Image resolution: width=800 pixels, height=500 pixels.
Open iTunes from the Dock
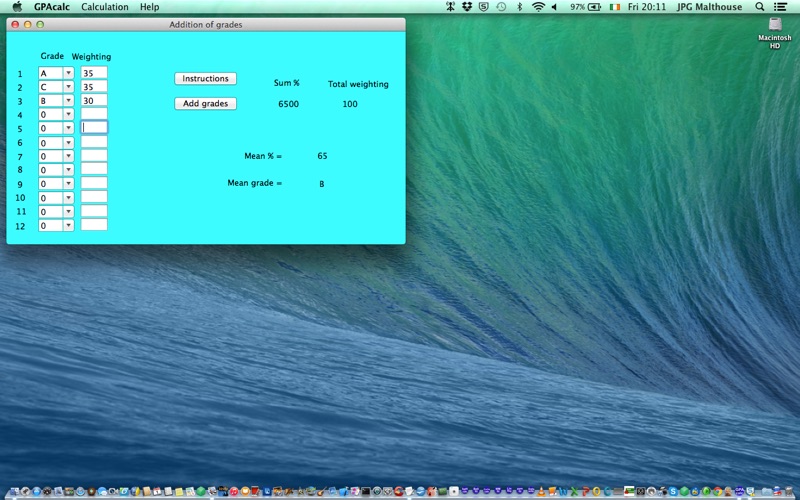point(234,491)
